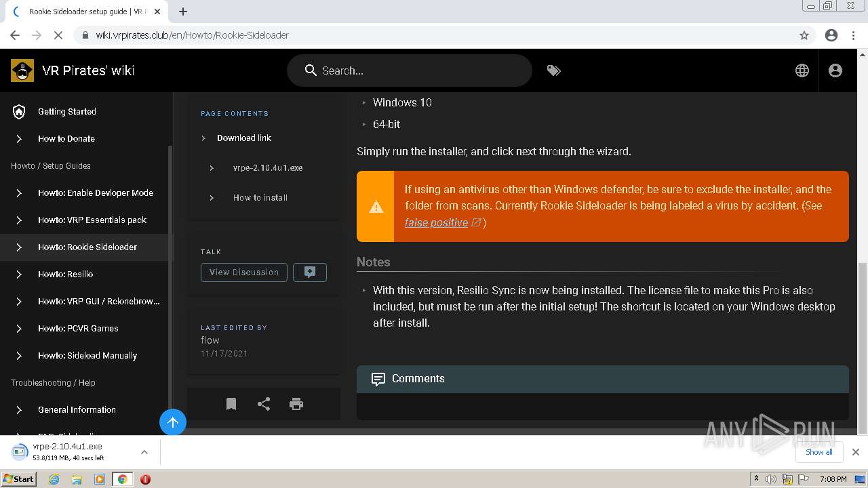868x488 pixels.
Task: Click the add comment icon button
Action: click(310, 272)
